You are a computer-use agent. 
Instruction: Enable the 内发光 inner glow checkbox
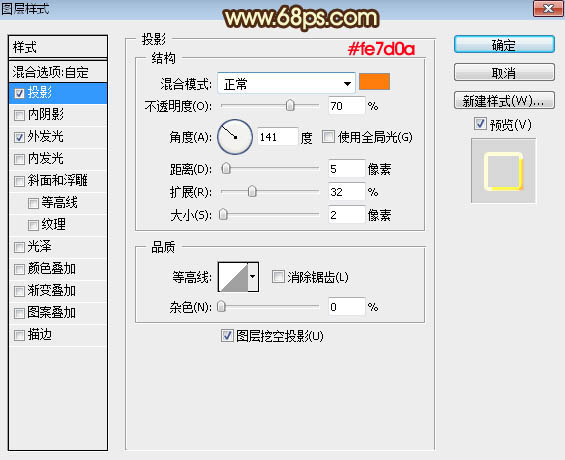tap(19, 159)
